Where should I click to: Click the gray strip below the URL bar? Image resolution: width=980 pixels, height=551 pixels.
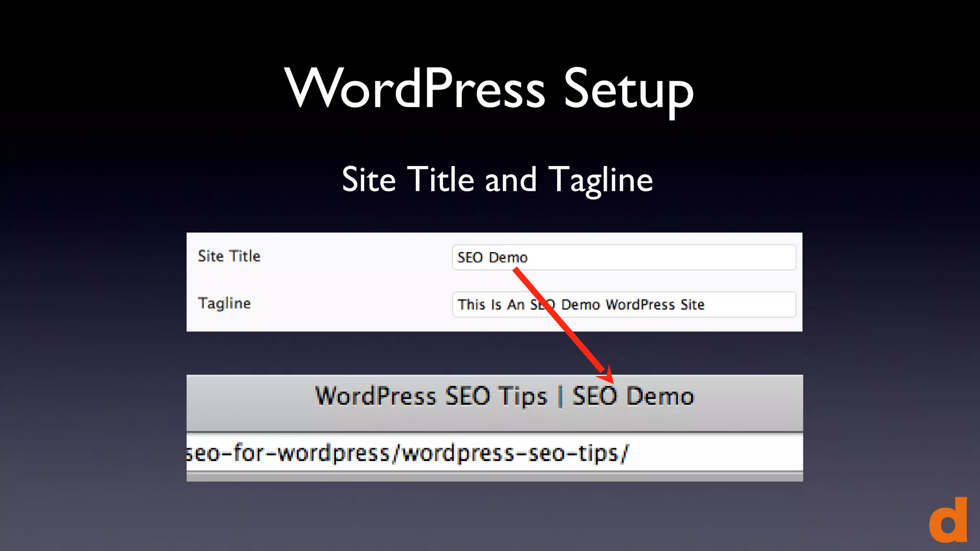click(494, 476)
